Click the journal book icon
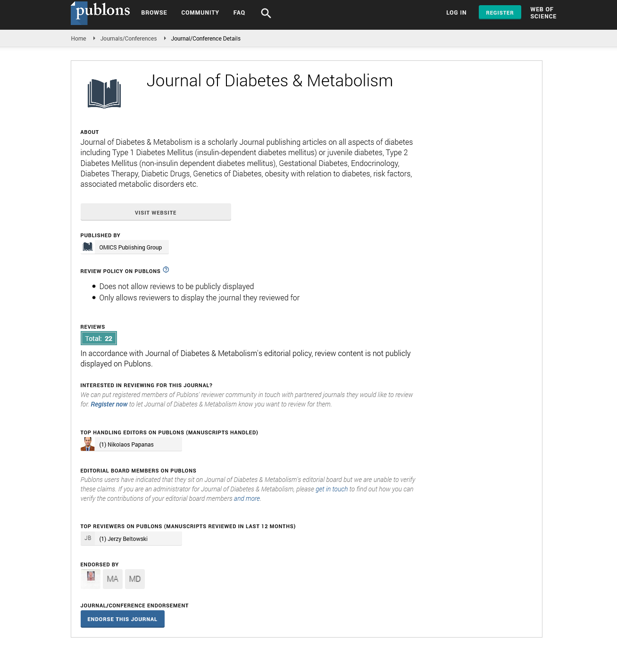The height and width of the screenshot is (672, 617). (104, 93)
